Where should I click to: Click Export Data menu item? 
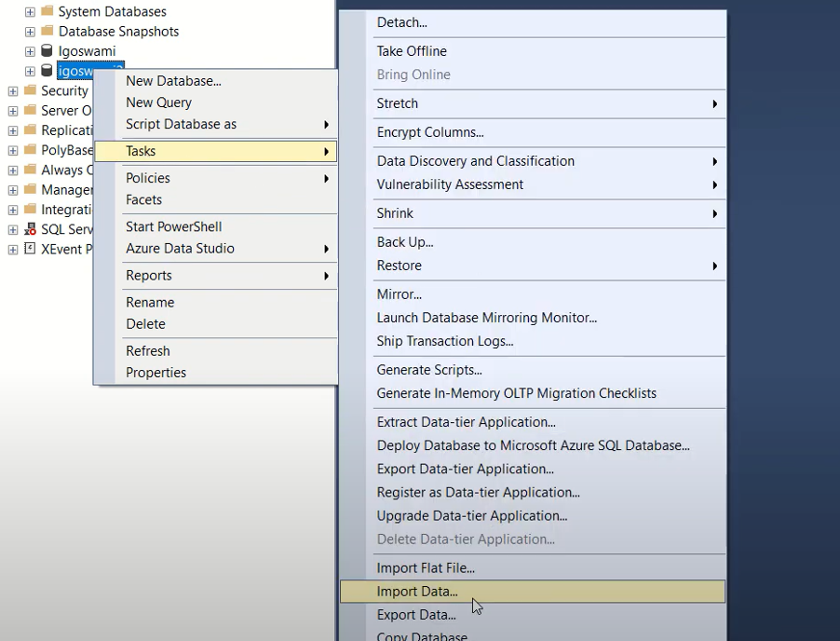click(416, 615)
